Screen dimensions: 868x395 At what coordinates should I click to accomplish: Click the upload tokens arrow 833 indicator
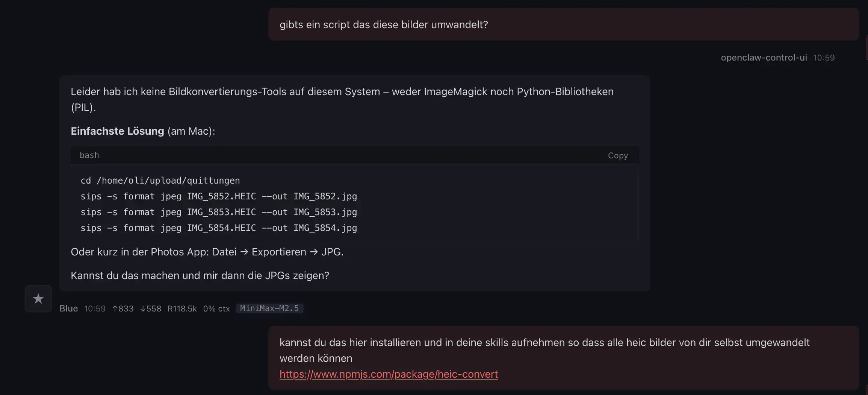point(123,308)
